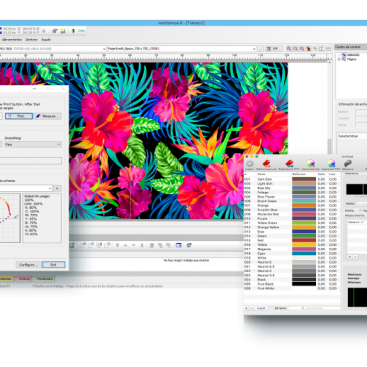Click the first zoom magnifier icon beside RIP
The width and height of the screenshot is (367, 367).
(x=289, y=49)
